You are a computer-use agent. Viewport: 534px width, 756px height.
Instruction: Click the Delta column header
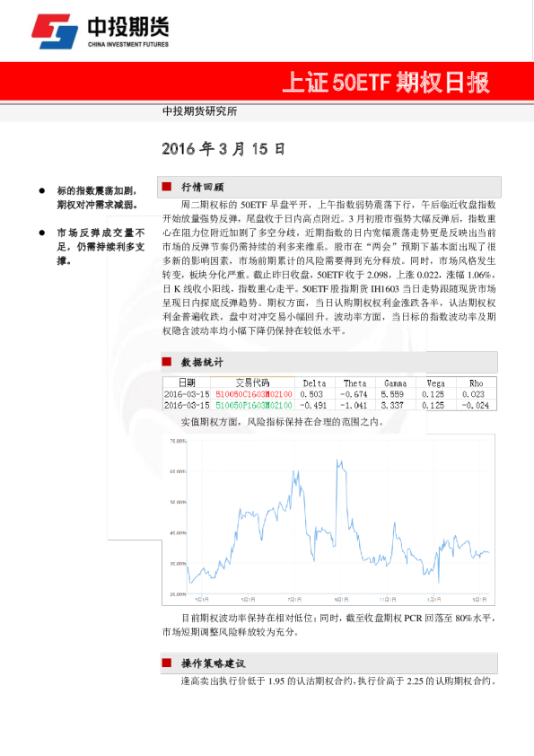(x=314, y=383)
